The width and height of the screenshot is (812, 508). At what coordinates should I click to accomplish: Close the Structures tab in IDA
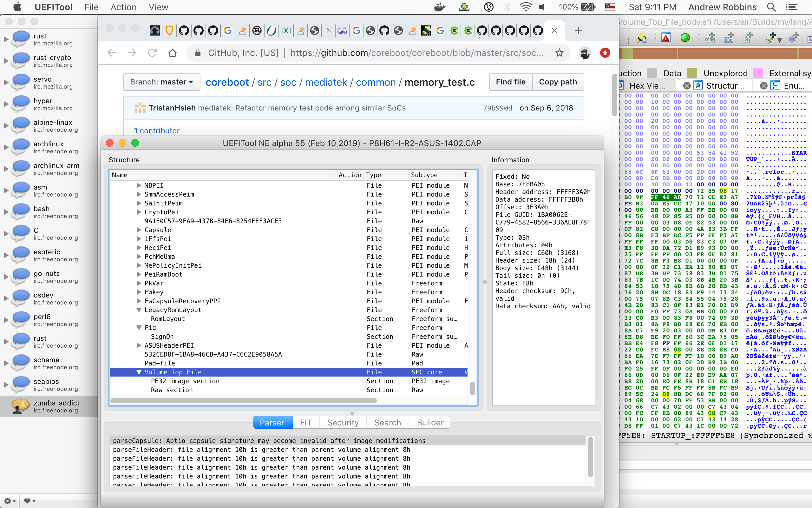click(687, 86)
